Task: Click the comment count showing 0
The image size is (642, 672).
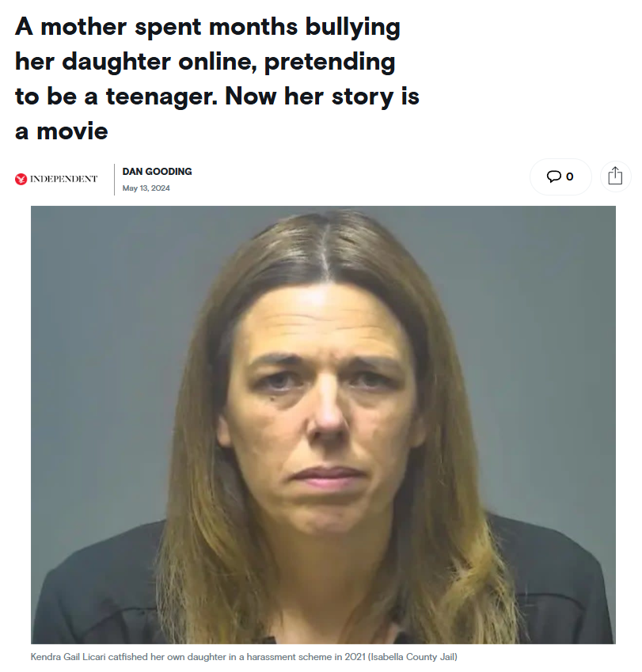Action: (570, 177)
